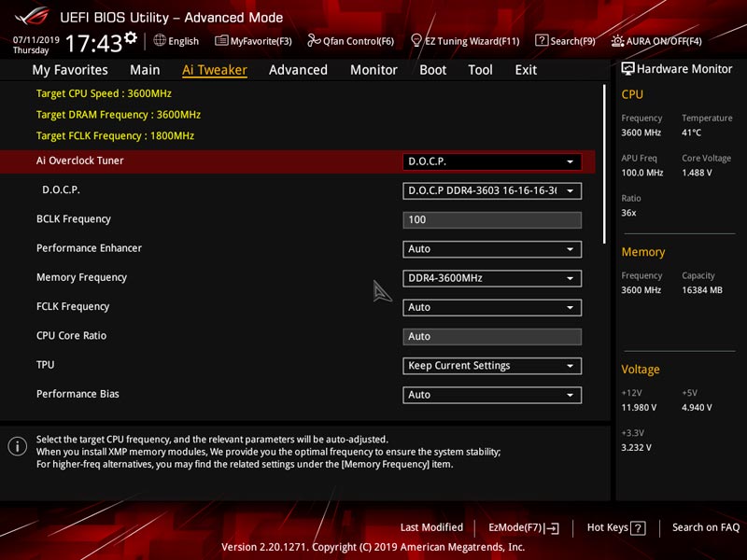Open the Tool tab
Screen dimensions: 747x560
pos(480,70)
